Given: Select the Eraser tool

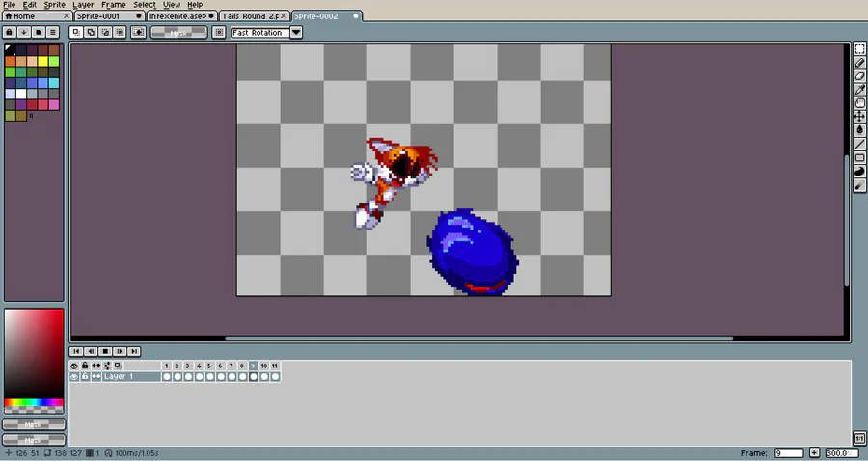Looking at the screenshot, I should 859,76.
